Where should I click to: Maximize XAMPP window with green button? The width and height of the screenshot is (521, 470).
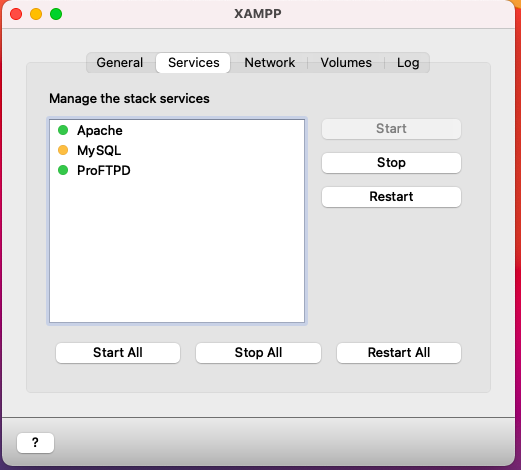tap(56, 14)
